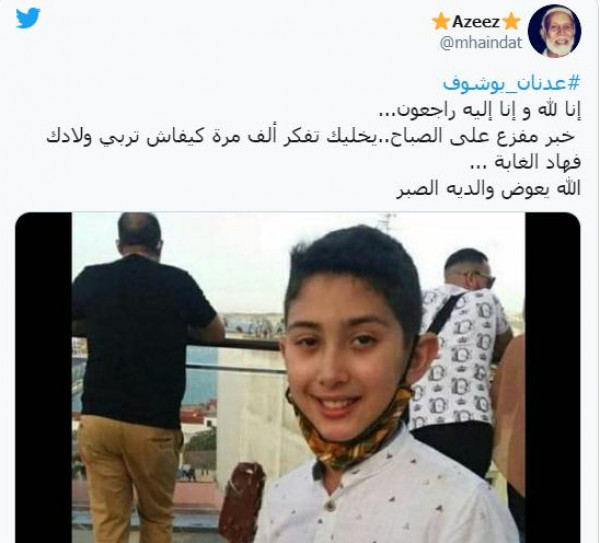Screen dimensions: 600x543
Task: Click the closing line "الله يعوض والديه الصبر"
Action: tap(488, 189)
